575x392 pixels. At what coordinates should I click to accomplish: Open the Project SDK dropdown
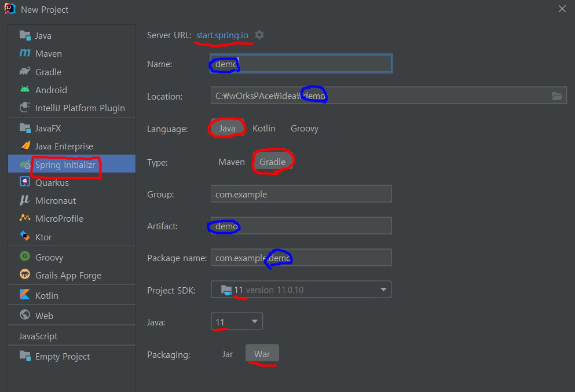click(x=301, y=290)
